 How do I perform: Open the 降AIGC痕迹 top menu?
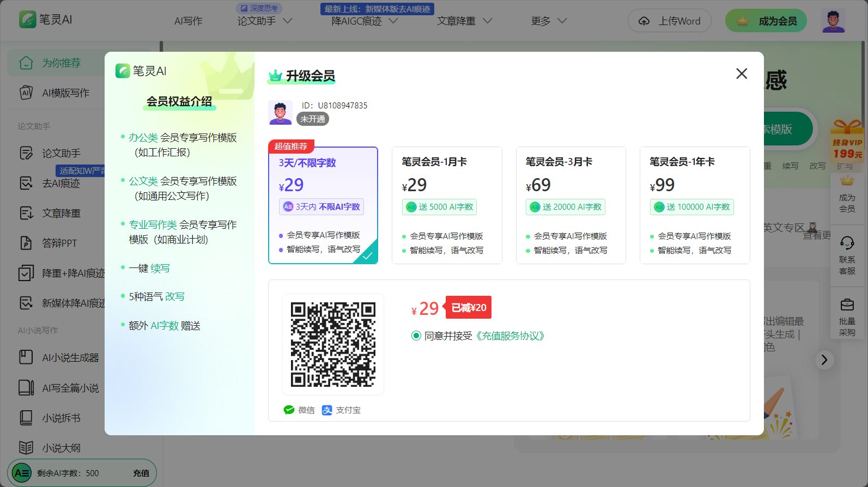(356, 21)
